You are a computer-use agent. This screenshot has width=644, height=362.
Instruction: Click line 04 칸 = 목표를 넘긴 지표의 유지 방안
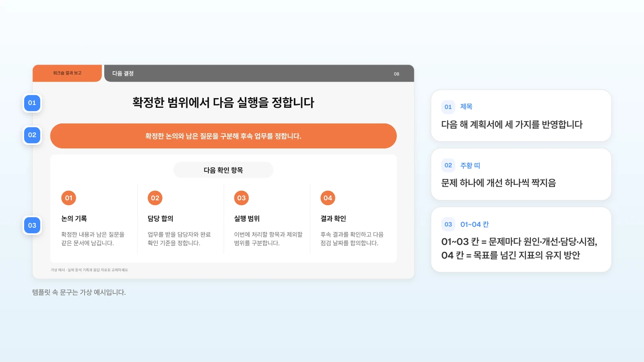pyautogui.click(x=511, y=255)
